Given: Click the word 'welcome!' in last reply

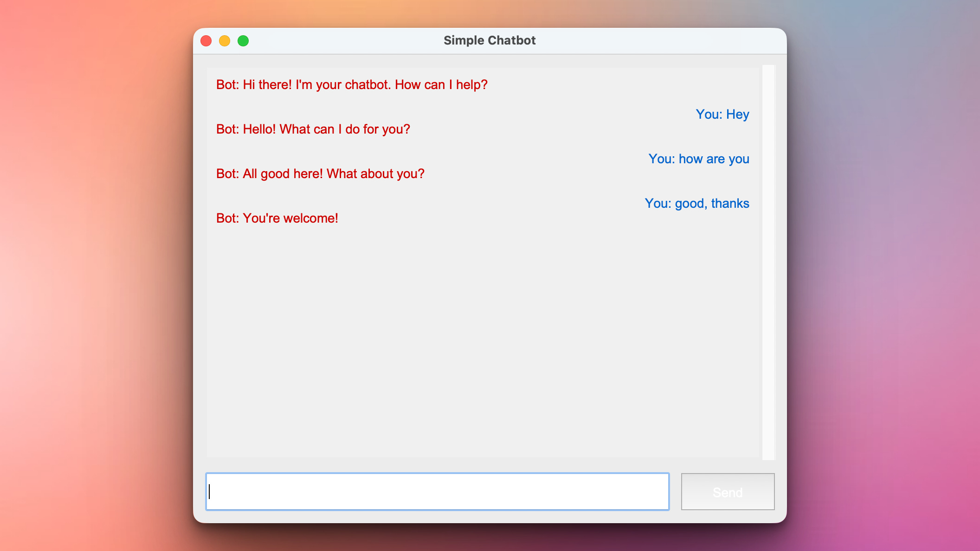Looking at the screenshot, I should pyautogui.click(x=310, y=218).
